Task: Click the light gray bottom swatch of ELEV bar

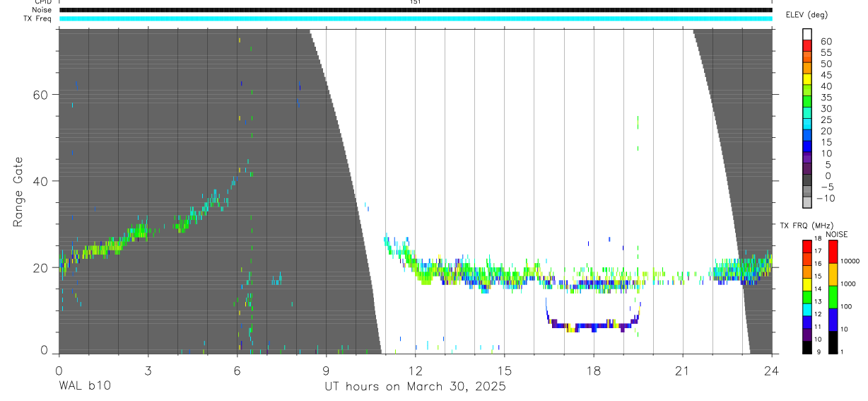Action: click(807, 203)
